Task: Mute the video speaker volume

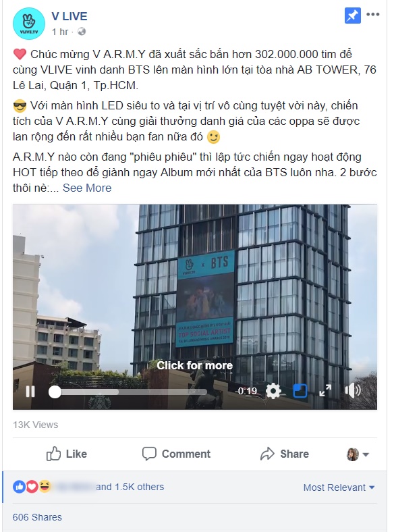Action: pos(353,391)
